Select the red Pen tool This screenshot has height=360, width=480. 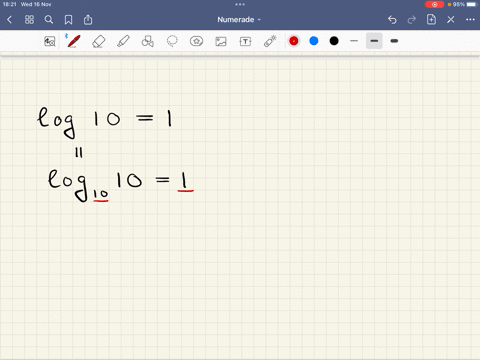point(74,41)
